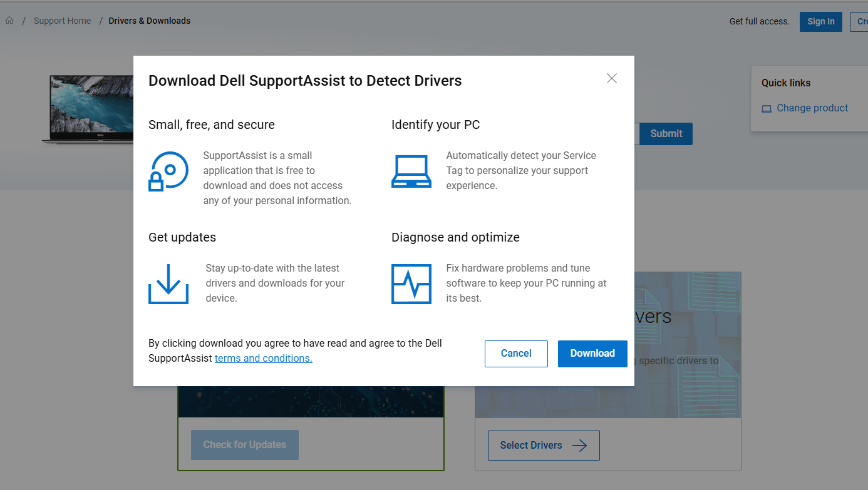Open Support Home breadcrumb link
The image size is (868, 490).
point(63,21)
